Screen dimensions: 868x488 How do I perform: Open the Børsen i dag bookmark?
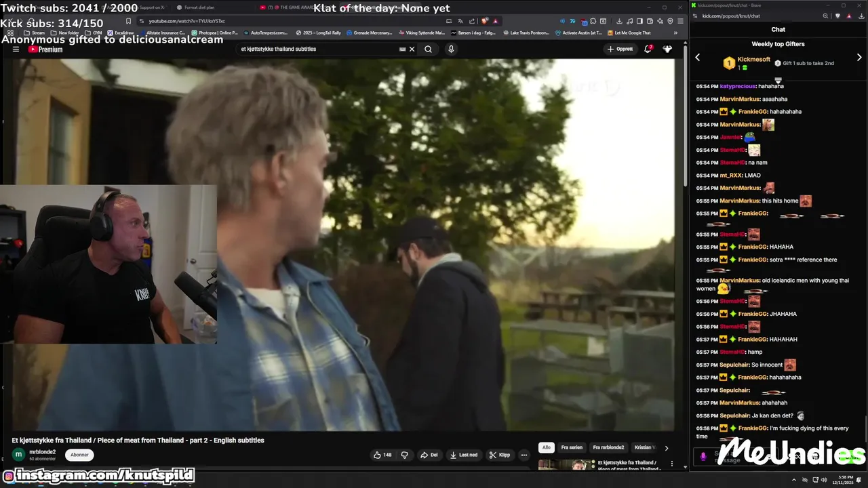(x=473, y=33)
